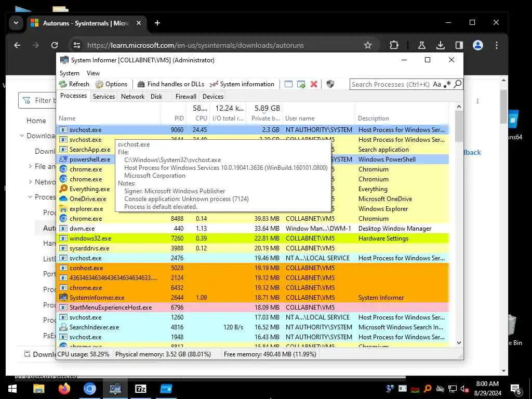Select the SearchApp.exe process row

86,149
